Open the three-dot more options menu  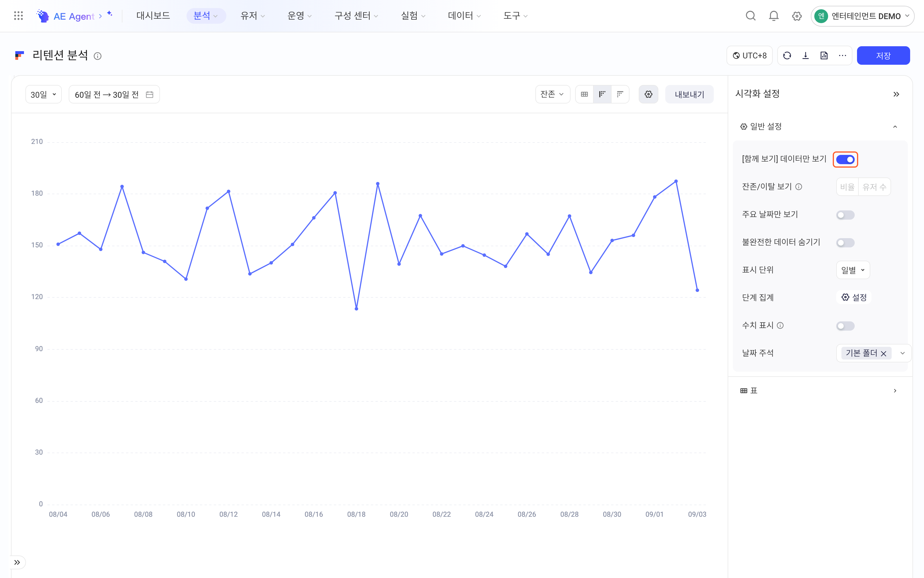tap(842, 56)
